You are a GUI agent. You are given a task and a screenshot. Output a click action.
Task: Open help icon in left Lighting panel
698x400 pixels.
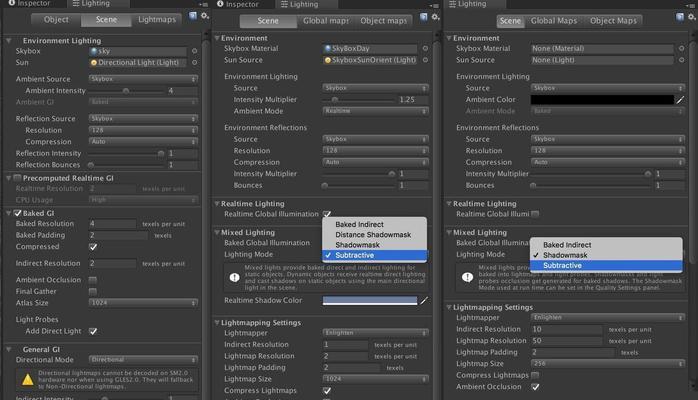pos(193,16)
